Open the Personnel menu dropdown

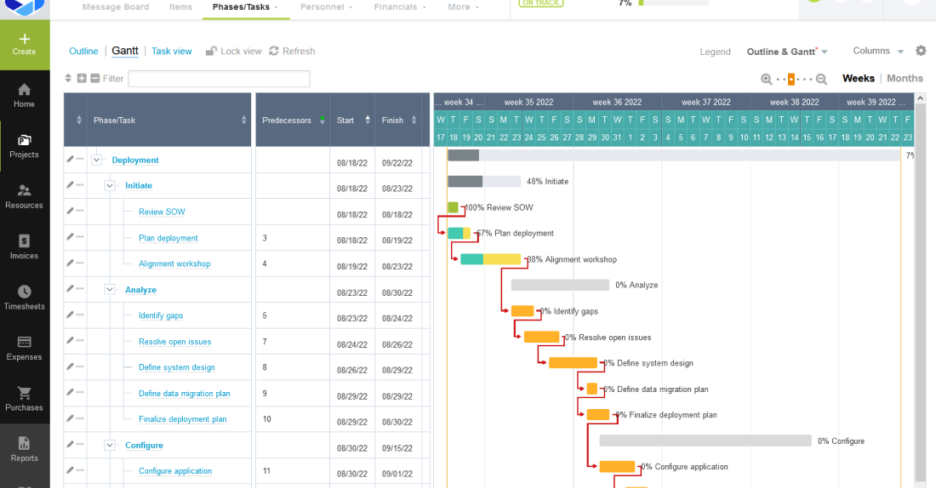326,7
